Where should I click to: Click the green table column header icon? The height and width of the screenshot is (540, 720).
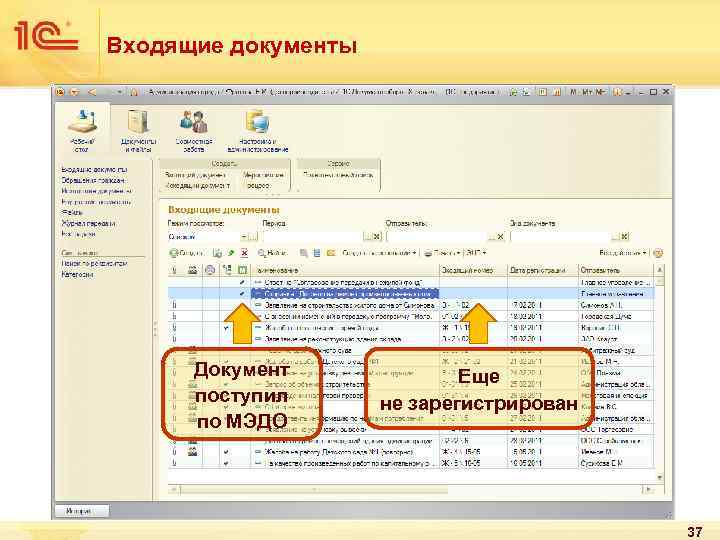(x=243, y=270)
